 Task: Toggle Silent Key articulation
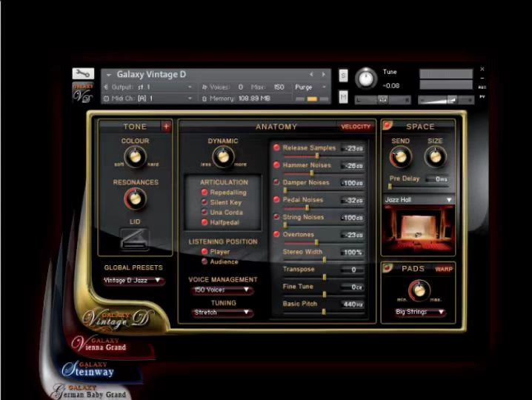205,202
